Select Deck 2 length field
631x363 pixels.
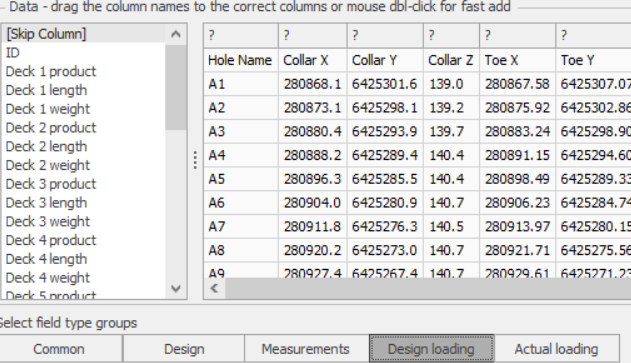coord(84,146)
